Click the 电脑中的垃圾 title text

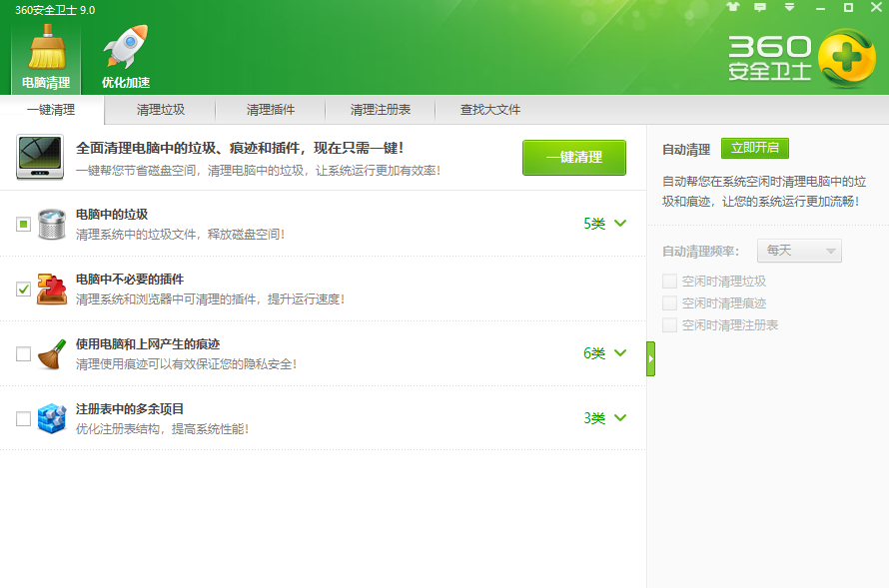pyautogui.click(x=112, y=214)
